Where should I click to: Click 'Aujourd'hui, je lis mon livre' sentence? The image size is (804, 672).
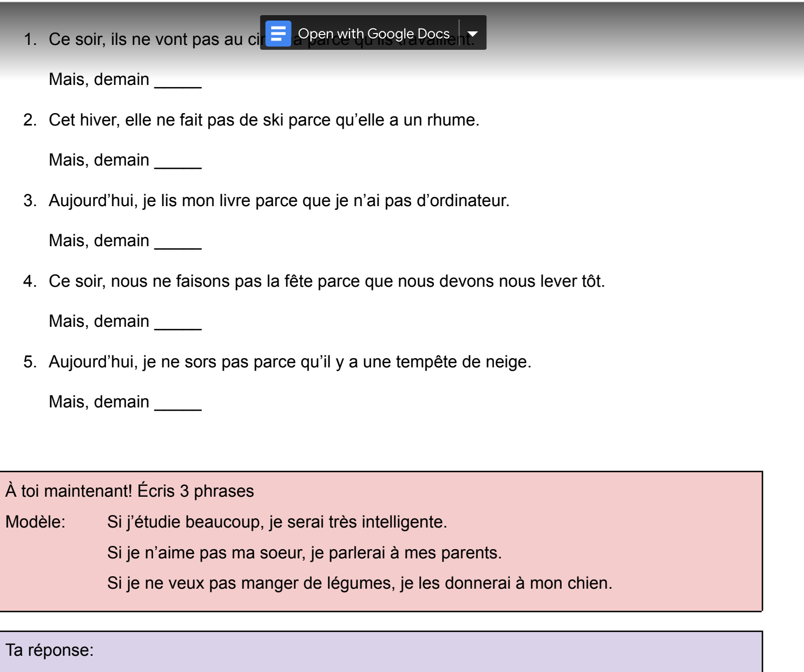pyautogui.click(x=279, y=200)
